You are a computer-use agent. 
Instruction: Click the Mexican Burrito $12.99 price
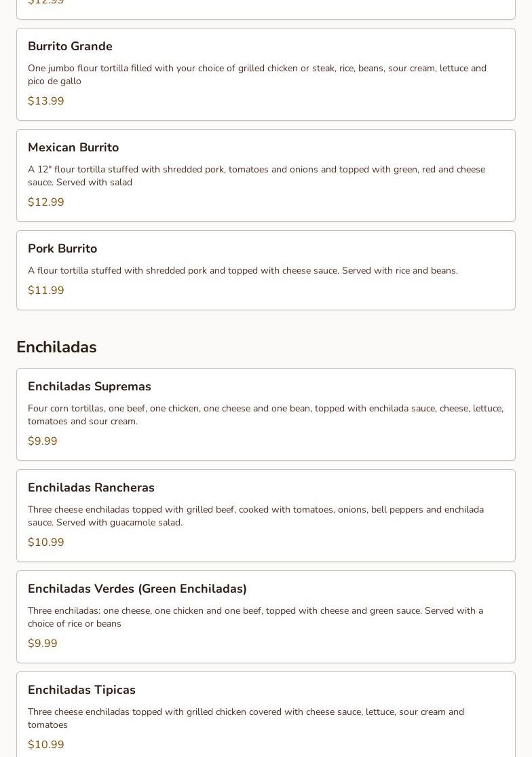click(x=46, y=202)
